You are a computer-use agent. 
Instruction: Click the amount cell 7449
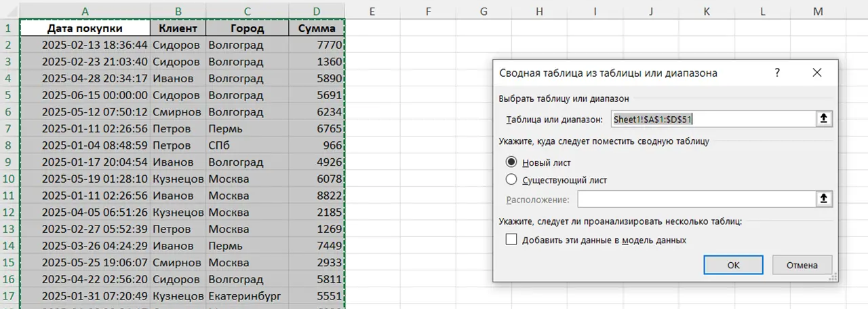click(x=317, y=245)
